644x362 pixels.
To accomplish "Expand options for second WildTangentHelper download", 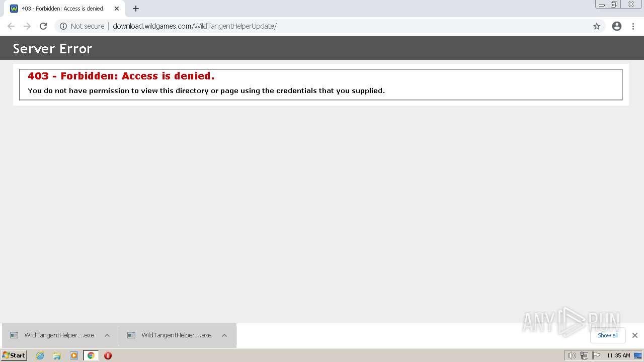I will pos(224,335).
